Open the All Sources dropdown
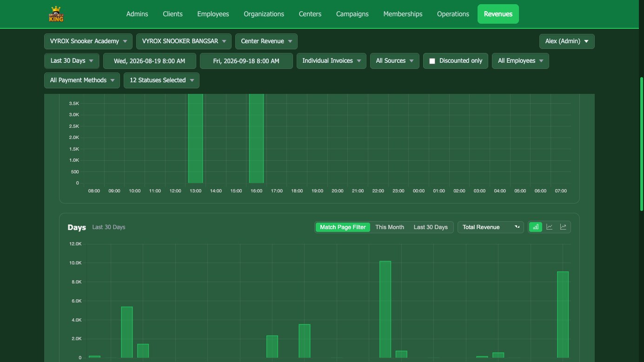The image size is (644, 362). 395,61
